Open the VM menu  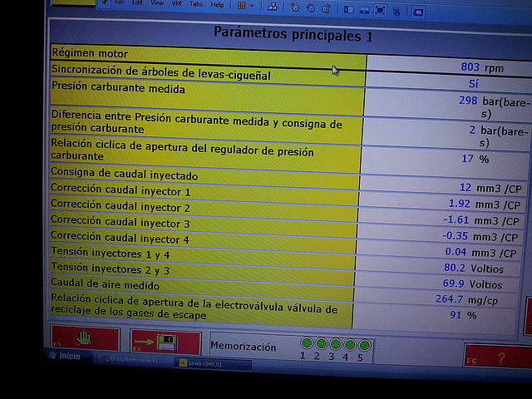tap(178, 3)
